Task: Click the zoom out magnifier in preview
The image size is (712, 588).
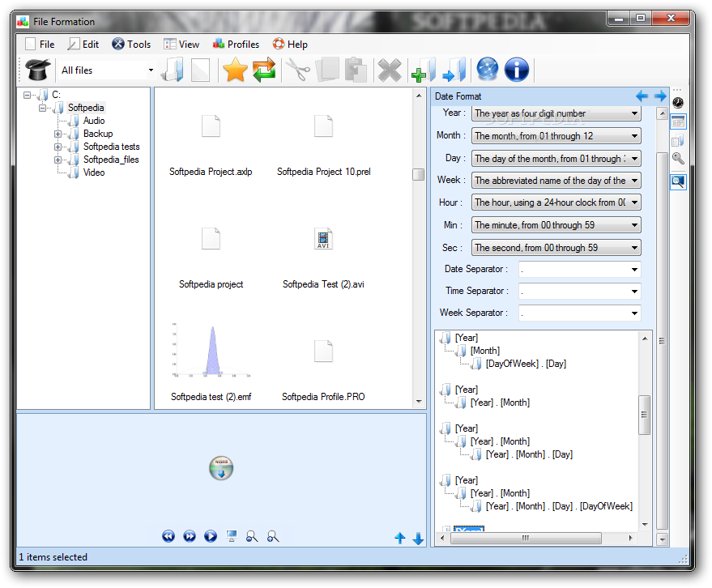Action: pos(252,536)
